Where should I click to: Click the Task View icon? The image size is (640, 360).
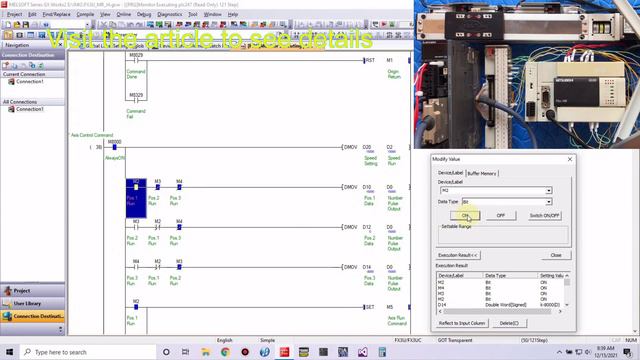(185, 352)
